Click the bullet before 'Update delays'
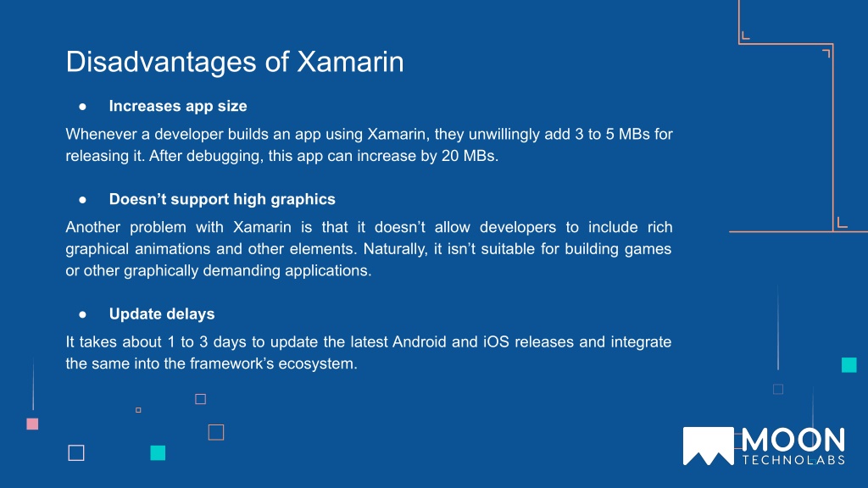Image resolution: width=868 pixels, height=488 pixels. click(x=82, y=315)
